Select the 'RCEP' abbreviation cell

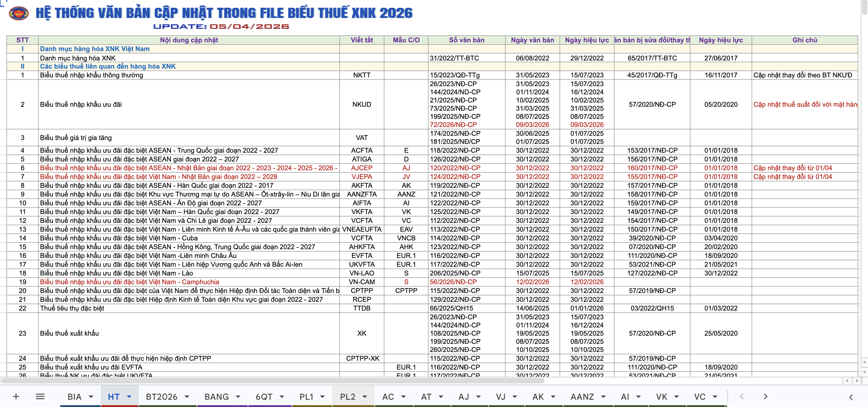pos(361,300)
